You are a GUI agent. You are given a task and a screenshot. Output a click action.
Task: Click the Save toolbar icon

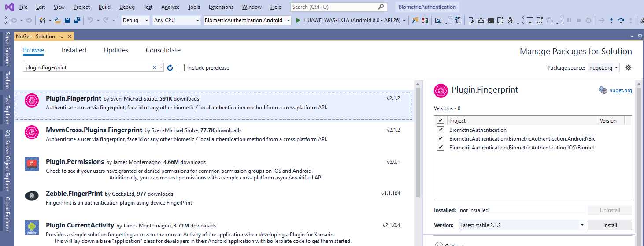[67, 20]
